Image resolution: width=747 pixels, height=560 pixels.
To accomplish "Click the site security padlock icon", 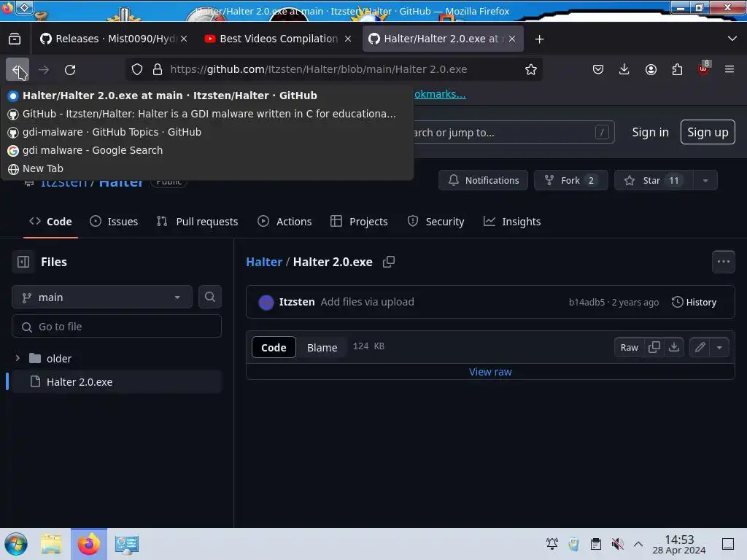I will (158, 69).
